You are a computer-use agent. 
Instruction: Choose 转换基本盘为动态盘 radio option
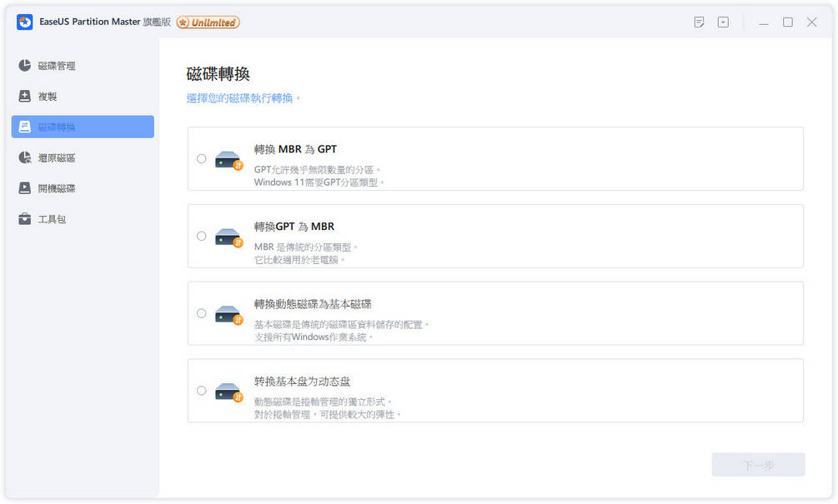pos(202,390)
